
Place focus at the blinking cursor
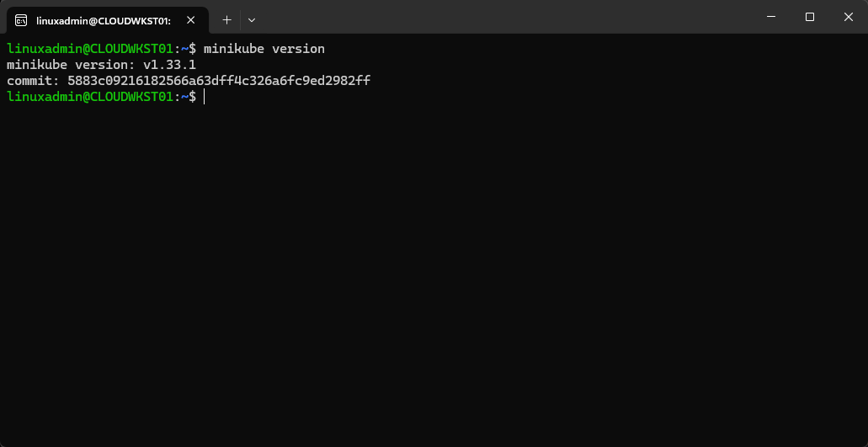coord(204,97)
